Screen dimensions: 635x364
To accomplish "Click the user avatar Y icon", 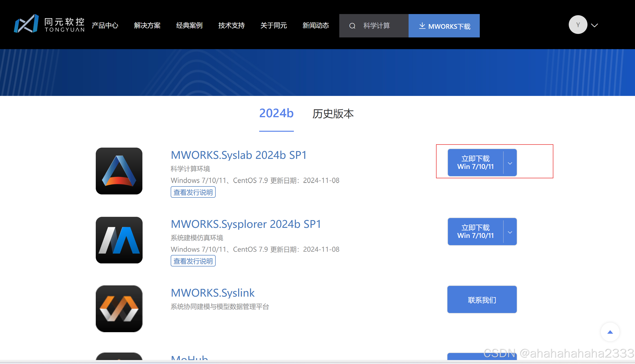I will click(x=578, y=25).
